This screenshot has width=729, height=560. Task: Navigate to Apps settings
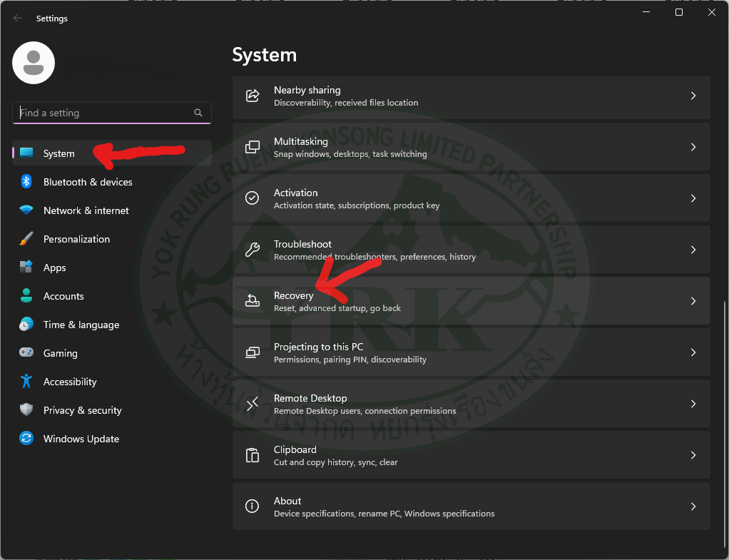112,267
